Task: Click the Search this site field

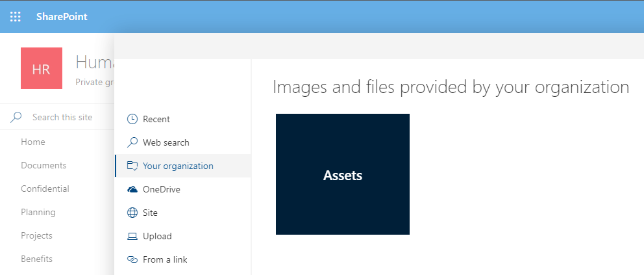Action: click(62, 117)
